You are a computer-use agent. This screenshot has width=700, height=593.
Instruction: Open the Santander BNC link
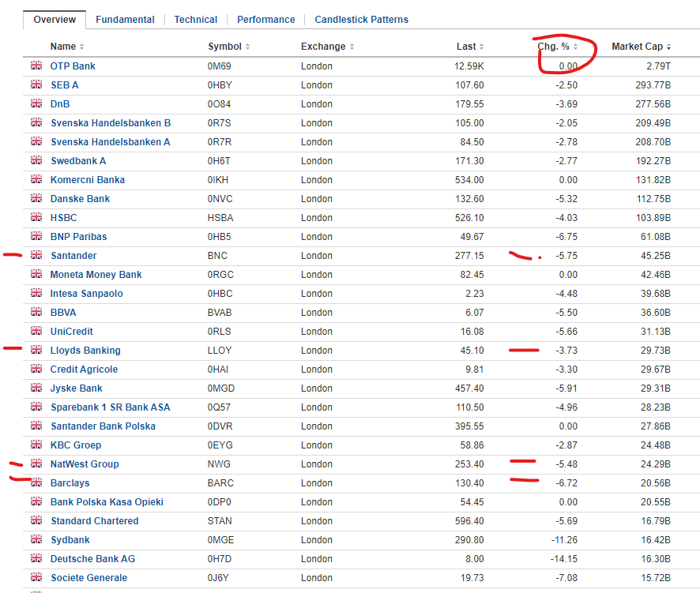[x=73, y=256]
